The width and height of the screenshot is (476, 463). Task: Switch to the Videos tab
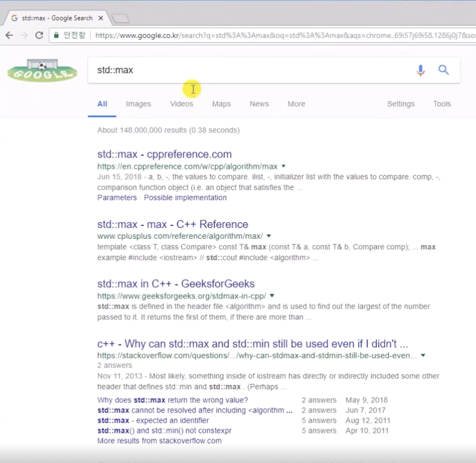pos(181,104)
